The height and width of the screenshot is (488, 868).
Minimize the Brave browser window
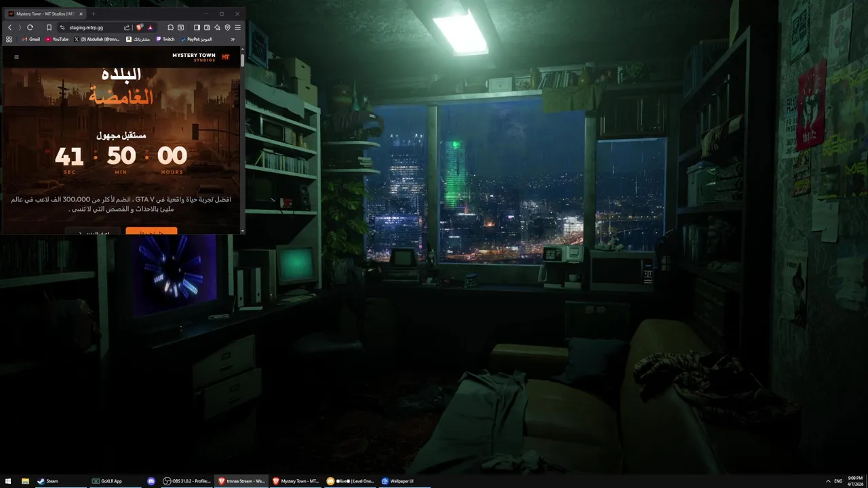(x=206, y=14)
